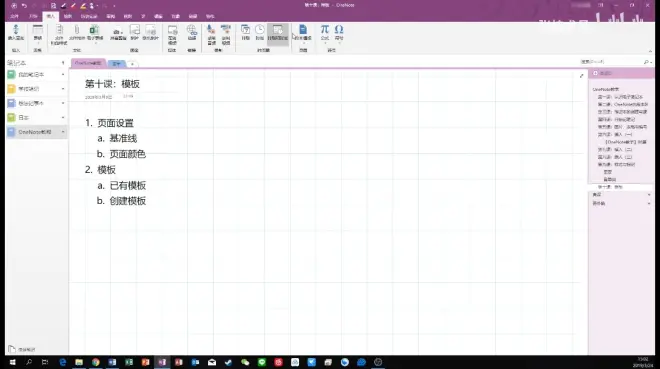Click the globe Link icon

tap(192, 32)
